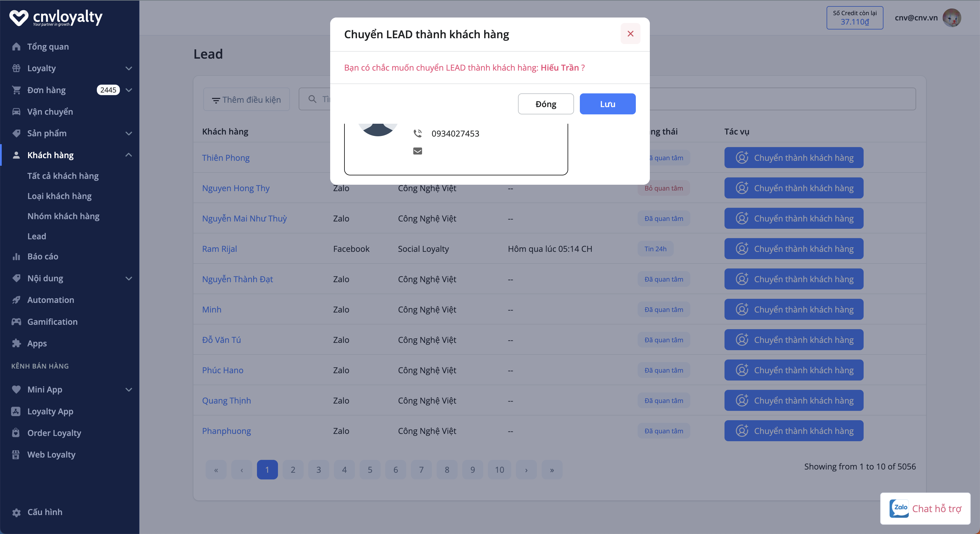
Task: Click the Báo cáo chart icon
Action: 16,256
